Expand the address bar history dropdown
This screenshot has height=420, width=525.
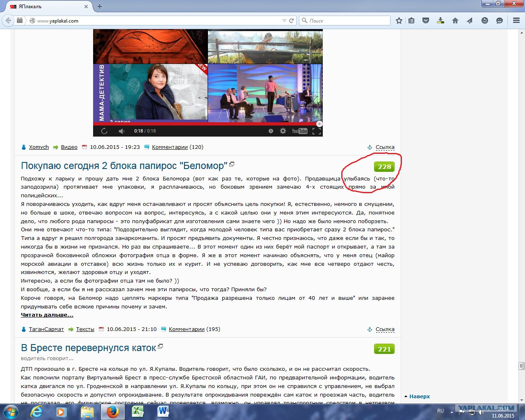(x=284, y=21)
